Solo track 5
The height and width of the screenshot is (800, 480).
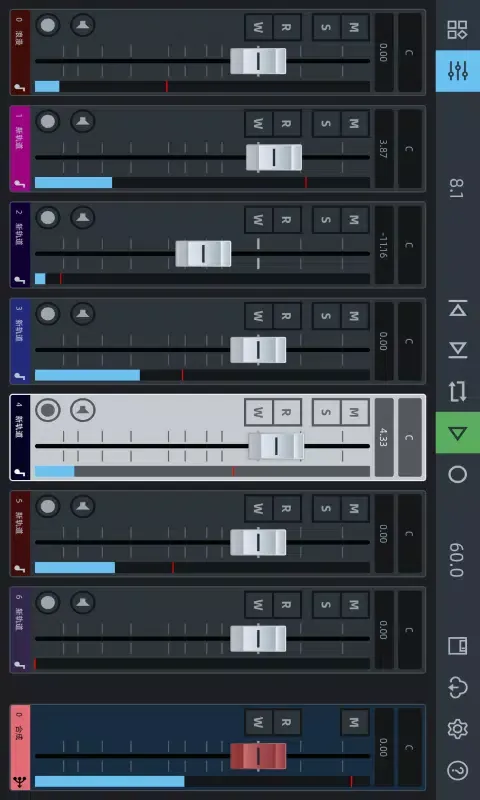pos(326,508)
